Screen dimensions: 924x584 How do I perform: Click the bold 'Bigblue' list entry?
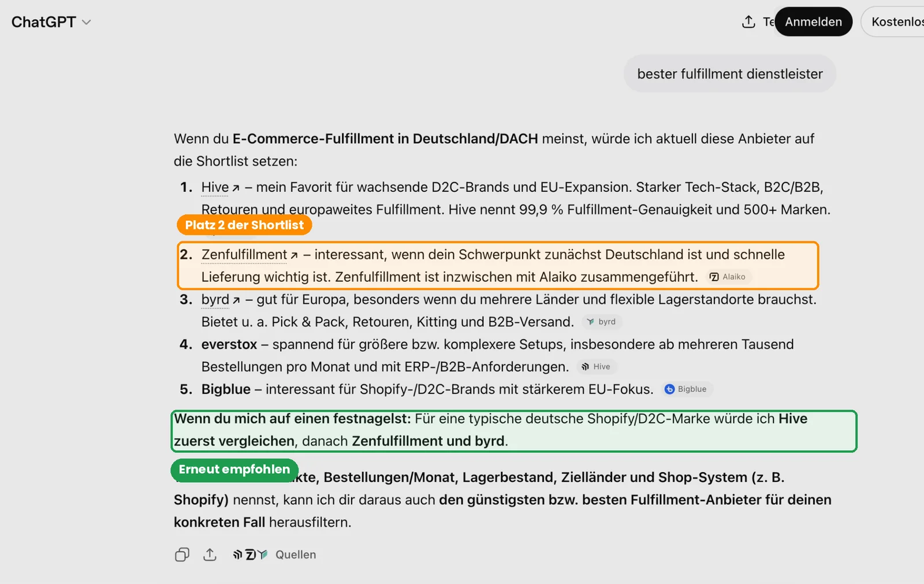[226, 389]
